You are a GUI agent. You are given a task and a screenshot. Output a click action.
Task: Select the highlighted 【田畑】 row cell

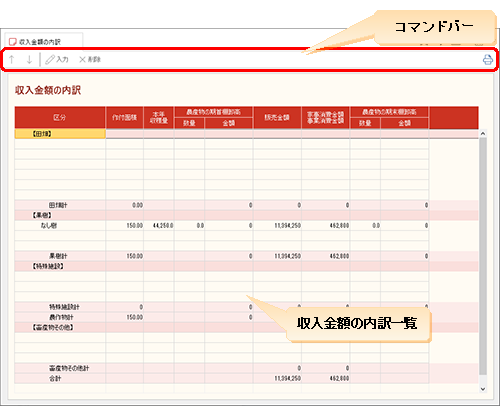pos(60,134)
